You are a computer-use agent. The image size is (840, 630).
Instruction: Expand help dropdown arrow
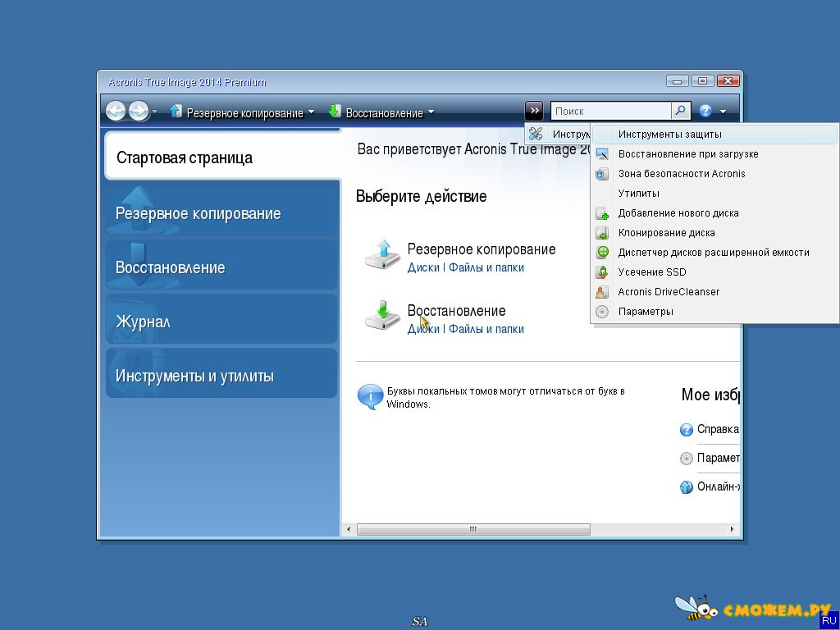pyautogui.click(x=724, y=112)
